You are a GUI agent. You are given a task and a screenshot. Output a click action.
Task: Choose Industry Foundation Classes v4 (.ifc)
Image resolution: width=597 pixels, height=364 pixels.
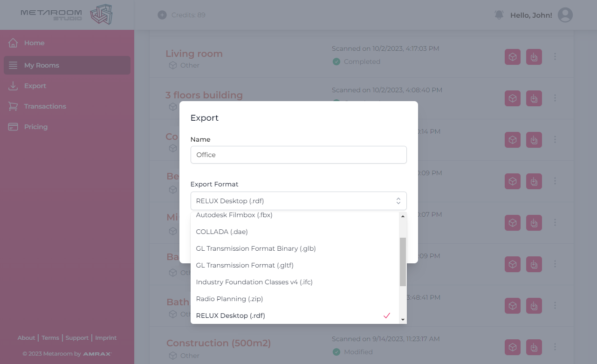[x=254, y=282]
